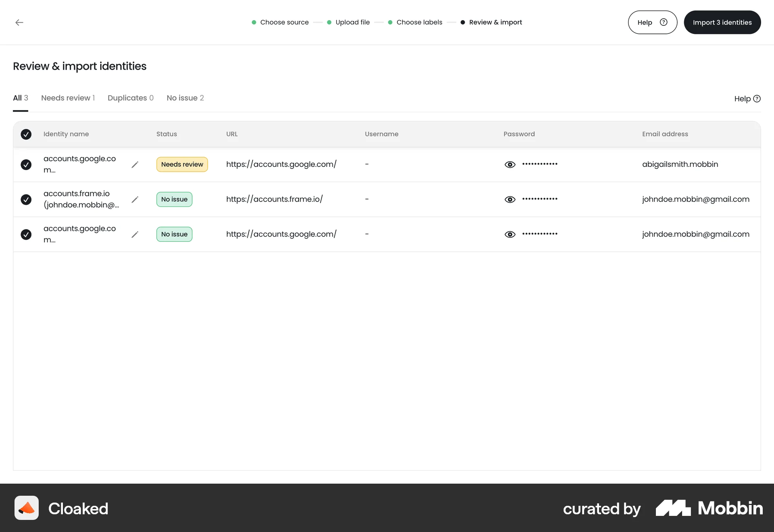This screenshot has width=774, height=532.
Task: Open the Duplicates tab
Action: (130, 98)
